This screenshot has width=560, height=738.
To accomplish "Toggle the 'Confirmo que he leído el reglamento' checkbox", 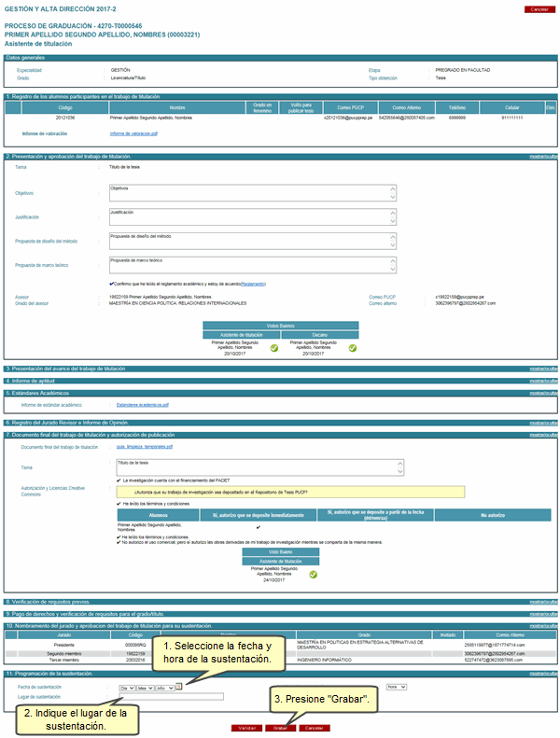I will [111, 284].
